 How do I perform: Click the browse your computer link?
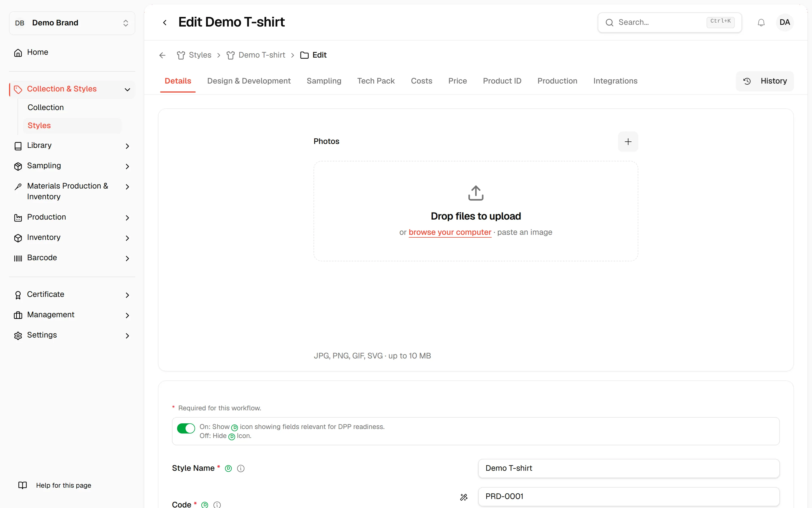450,232
